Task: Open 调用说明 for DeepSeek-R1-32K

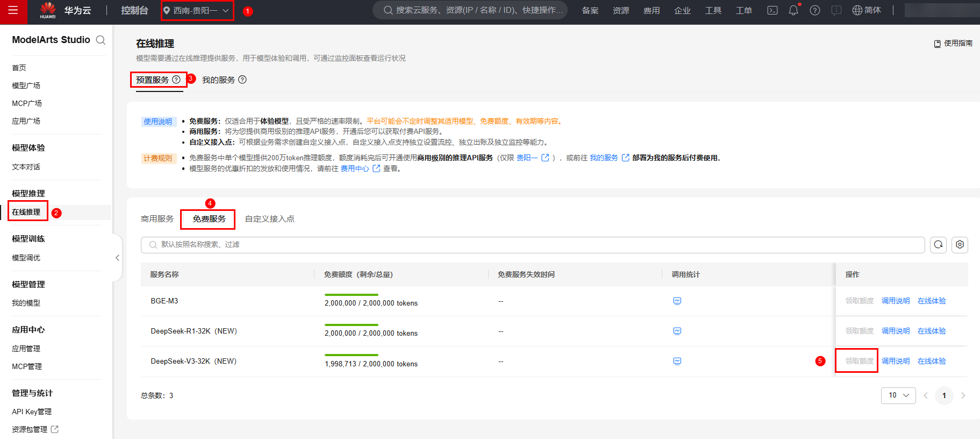Action: click(896, 331)
